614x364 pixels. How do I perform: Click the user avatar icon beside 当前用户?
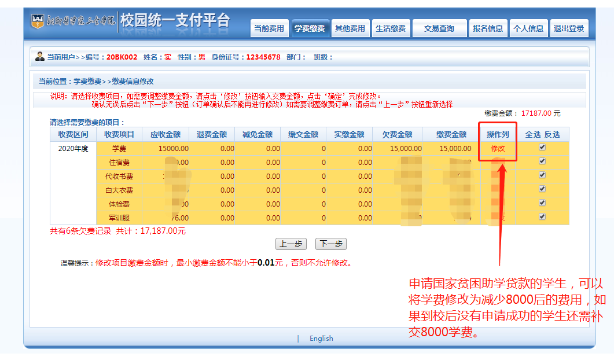pyautogui.click(x=40, y=57)
